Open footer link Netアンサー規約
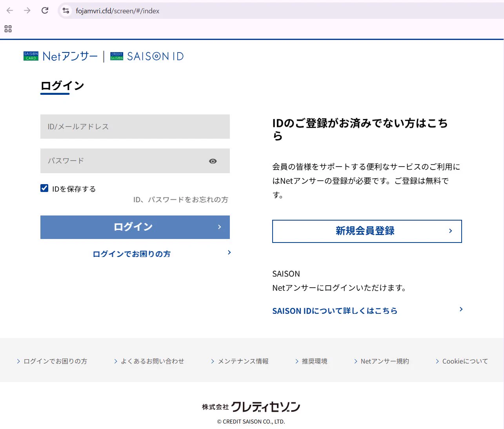 click(x=385, y=361)
